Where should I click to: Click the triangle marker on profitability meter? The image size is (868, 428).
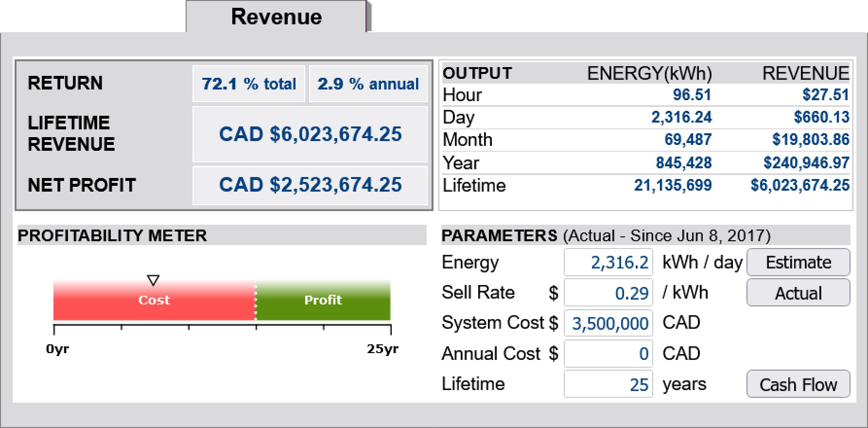click(x=153, y=281)
